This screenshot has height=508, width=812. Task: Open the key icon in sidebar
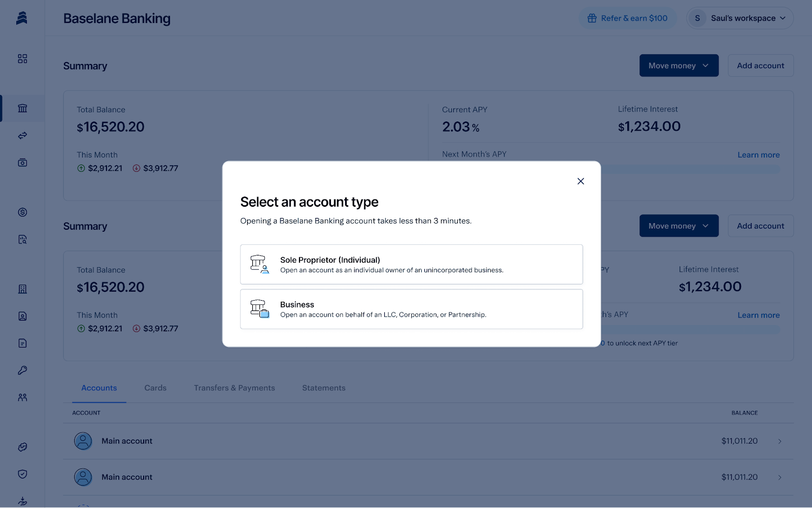point(22,370)
